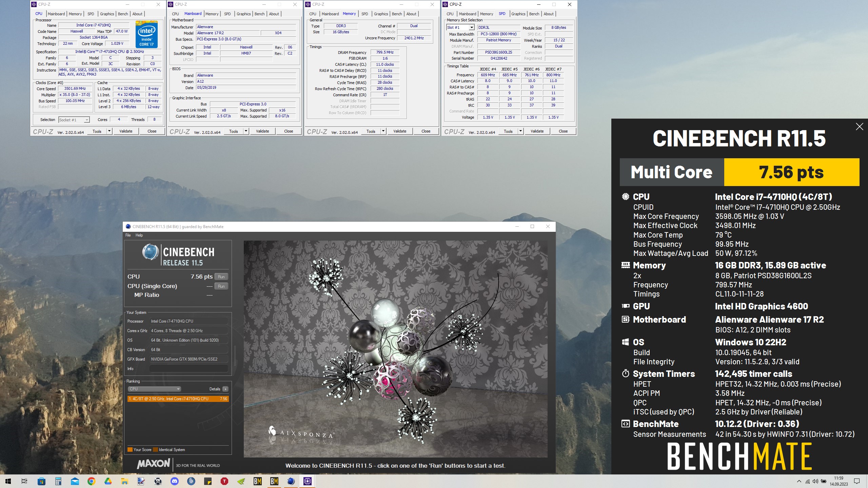Open the Calculator taskbar icon
The width and height of the screenshot is (868, 488).
click(58, 481)
